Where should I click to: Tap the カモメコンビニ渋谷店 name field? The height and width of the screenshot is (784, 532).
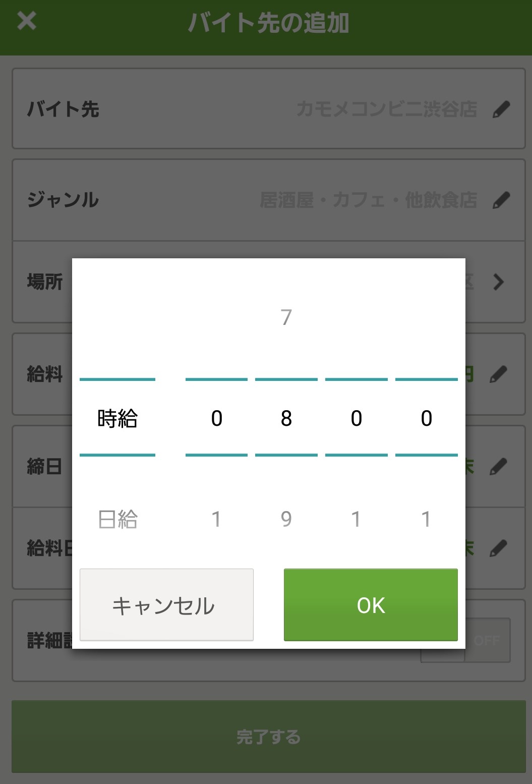(386, 109)
